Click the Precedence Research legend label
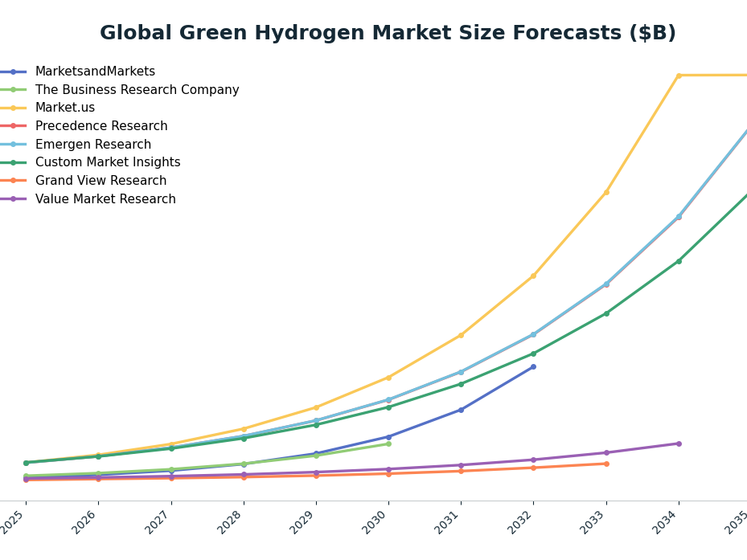 [x=101, y=125]
